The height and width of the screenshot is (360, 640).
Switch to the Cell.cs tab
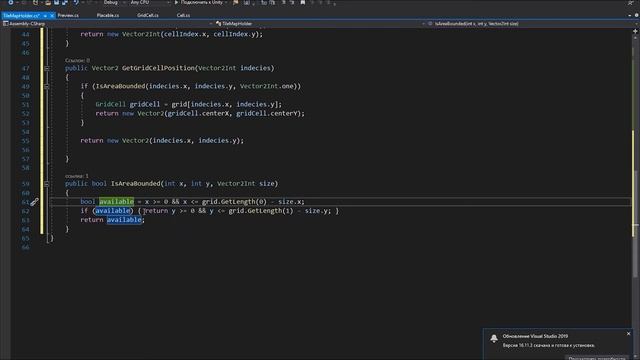point(183,16)
